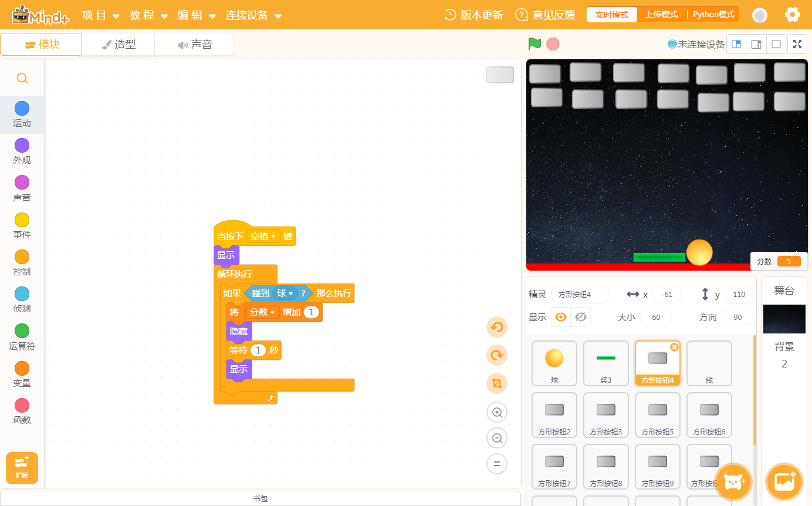Open the add sprite cat button
The image size is (812, 506).
click(x=733, y=482)
